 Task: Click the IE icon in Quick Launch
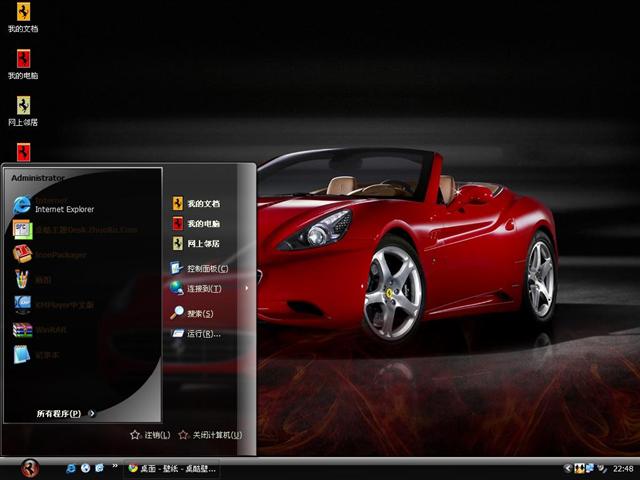pos(71,468)
